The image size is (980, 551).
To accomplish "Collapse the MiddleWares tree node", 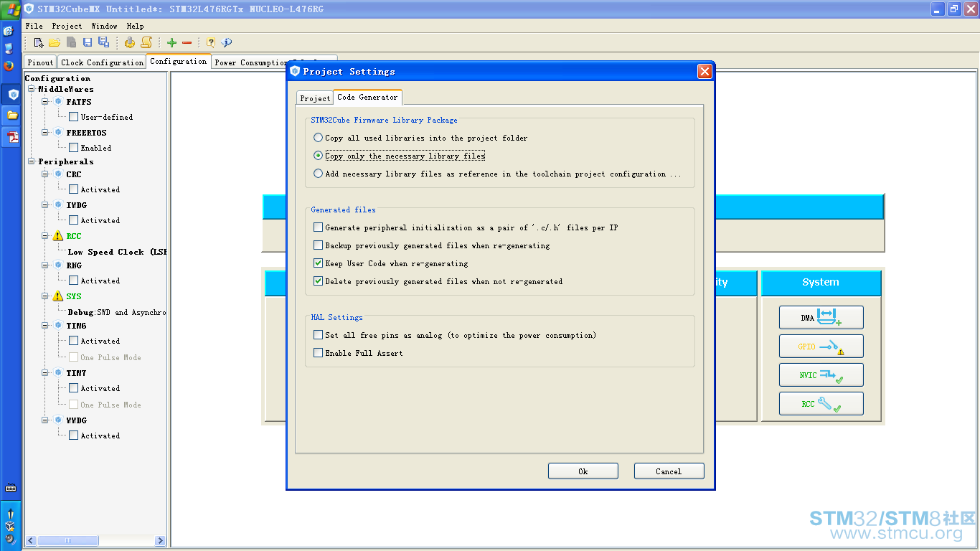I will pos(32,89).
